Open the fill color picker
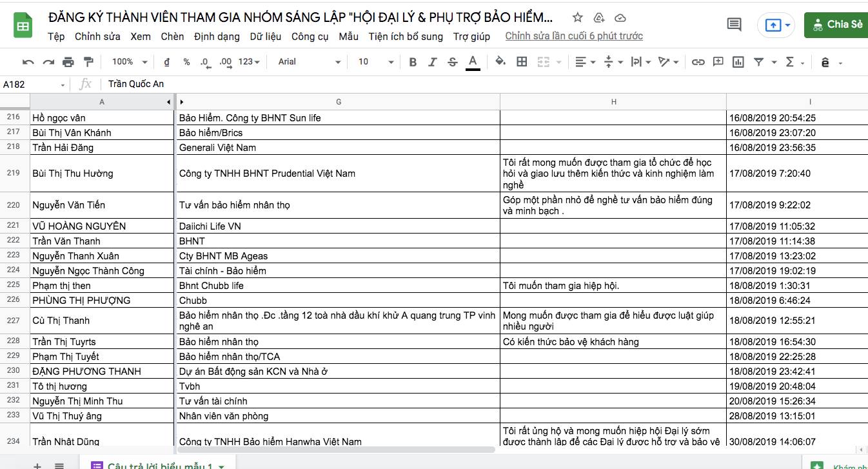Screen dimensions: 868x469 click(x=500, y=62)
